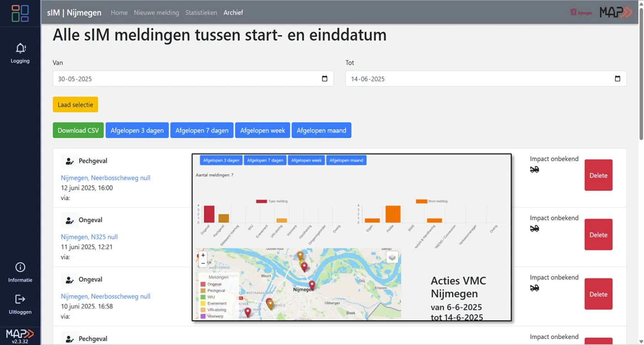Open calendar picker in Van date field
This screenshot has height=345, width=644.
(x=324, y=79)
